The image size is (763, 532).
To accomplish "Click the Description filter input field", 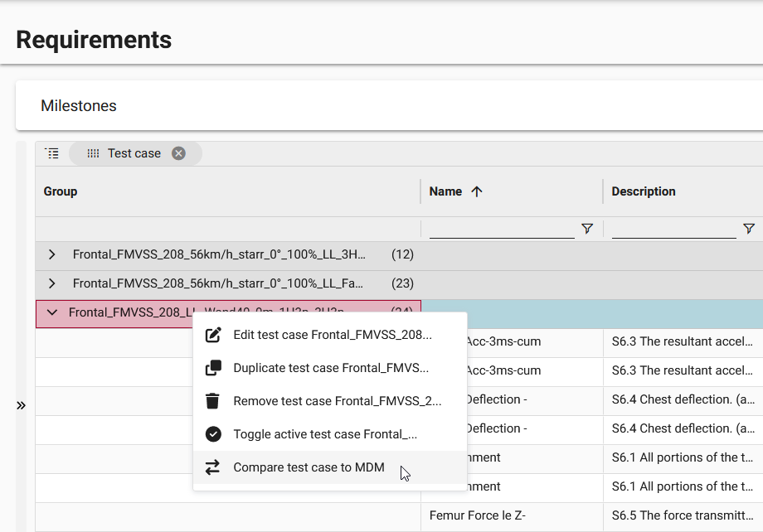I will click(x=674, y=229).
